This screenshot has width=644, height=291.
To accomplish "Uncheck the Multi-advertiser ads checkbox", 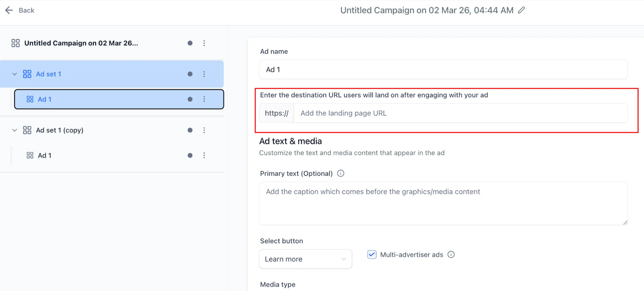I will 371,254.
